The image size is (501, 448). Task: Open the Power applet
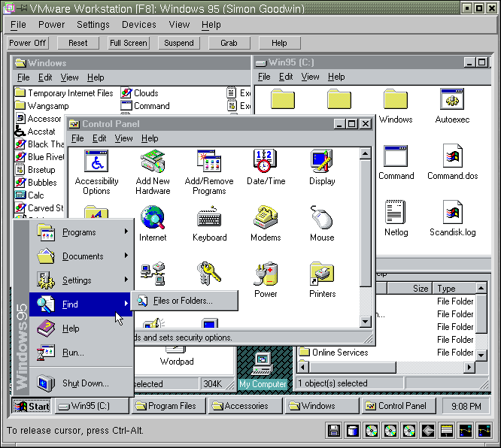click(x=266, y=280)
